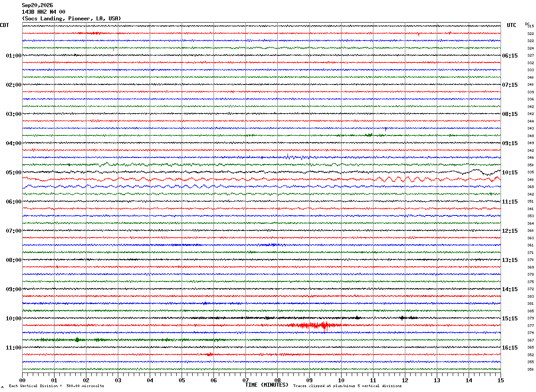This screenshot has height=392, width=536.
Task: Click the 08:15 UTC time label
Action: click(x=509, y=114)
